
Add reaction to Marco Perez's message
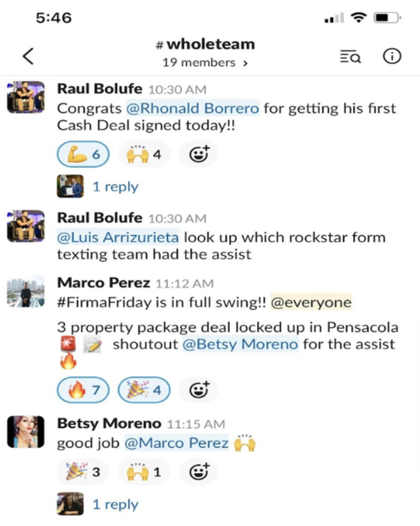point(199,390)
